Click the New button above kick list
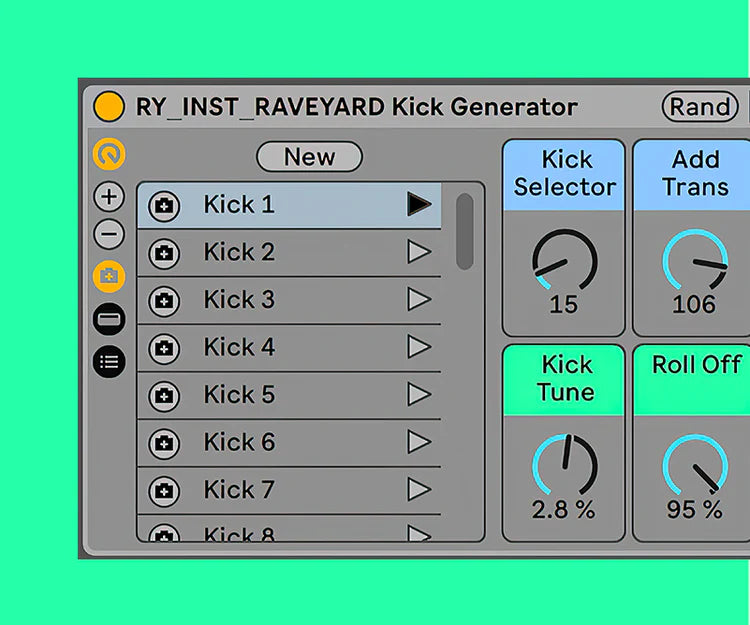This screenshot has height=625, width=750. point(309,156)
